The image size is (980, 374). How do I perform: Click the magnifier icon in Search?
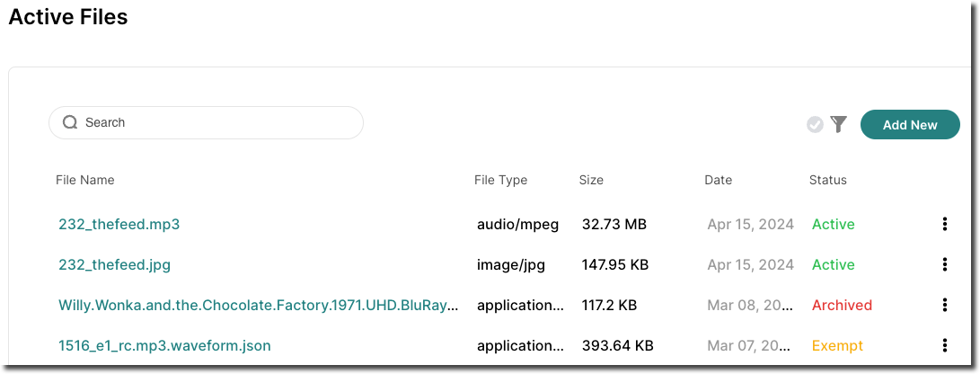point(70,122)
